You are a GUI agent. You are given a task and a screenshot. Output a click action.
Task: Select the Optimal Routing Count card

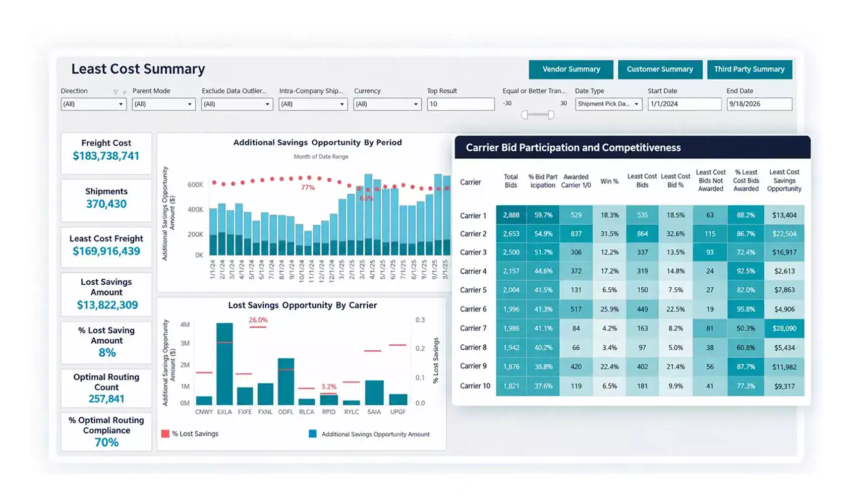click(x=106, y=388)
